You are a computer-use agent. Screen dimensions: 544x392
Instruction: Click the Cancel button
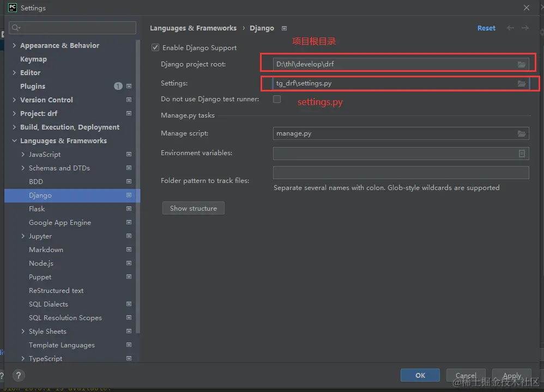tap(466, 375)
